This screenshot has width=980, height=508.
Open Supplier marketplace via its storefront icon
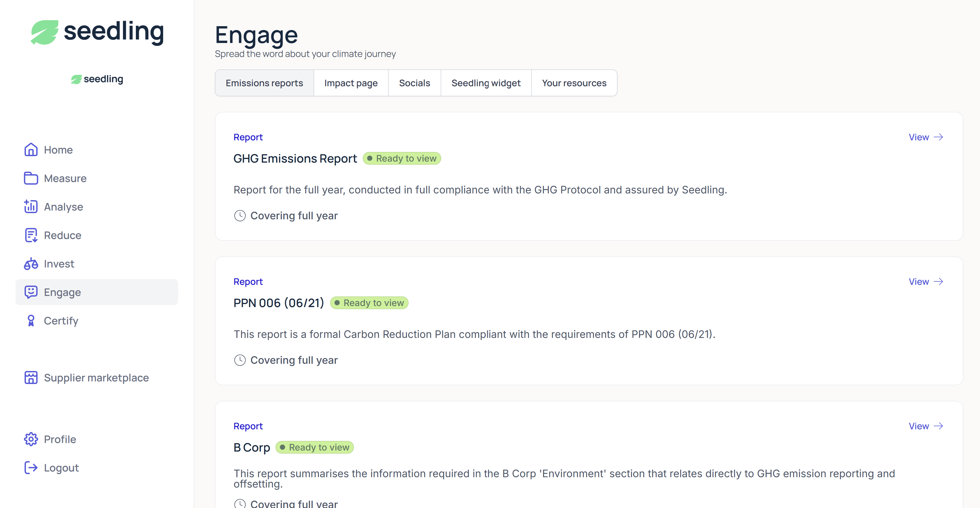[x=31, y=378]
